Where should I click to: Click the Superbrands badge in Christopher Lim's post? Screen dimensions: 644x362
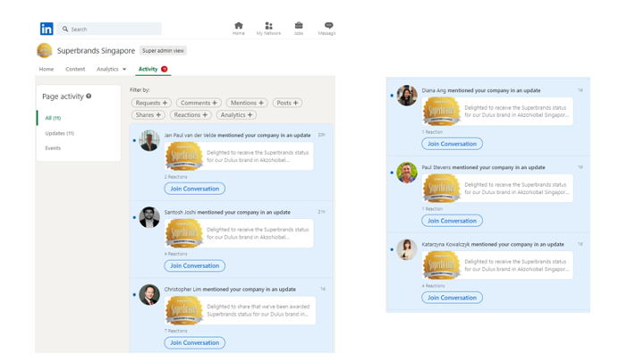click(184, 310)
